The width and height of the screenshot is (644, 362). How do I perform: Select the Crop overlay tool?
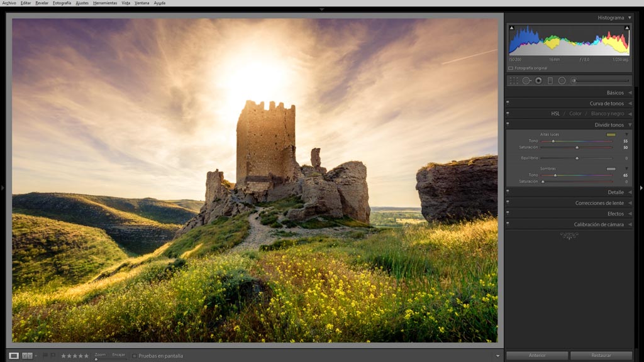pos(514,80)
